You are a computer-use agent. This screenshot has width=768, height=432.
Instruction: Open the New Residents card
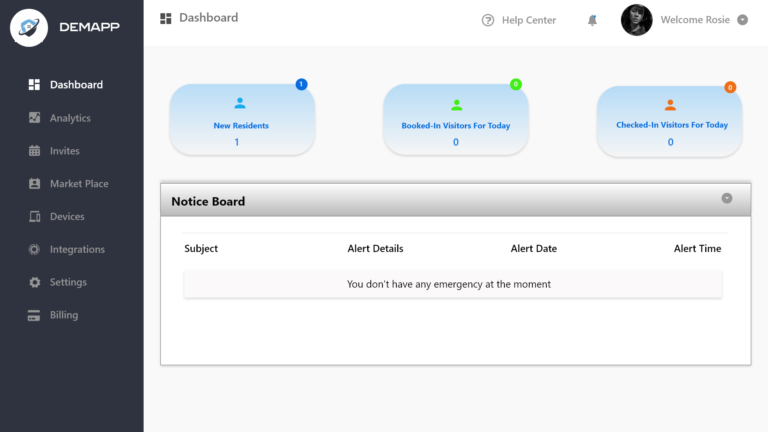point(241,120)
